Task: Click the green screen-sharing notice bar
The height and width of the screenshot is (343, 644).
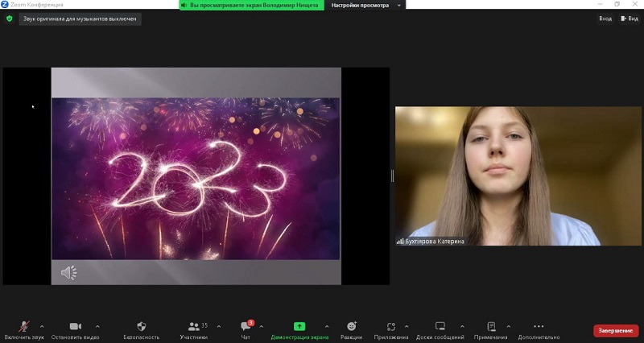Action: (251, 6)
